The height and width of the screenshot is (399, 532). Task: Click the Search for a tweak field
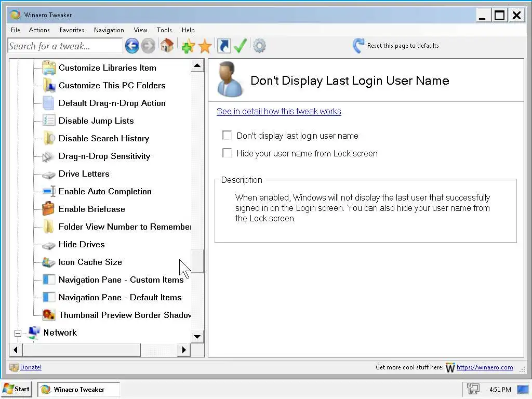coord(65,46)
